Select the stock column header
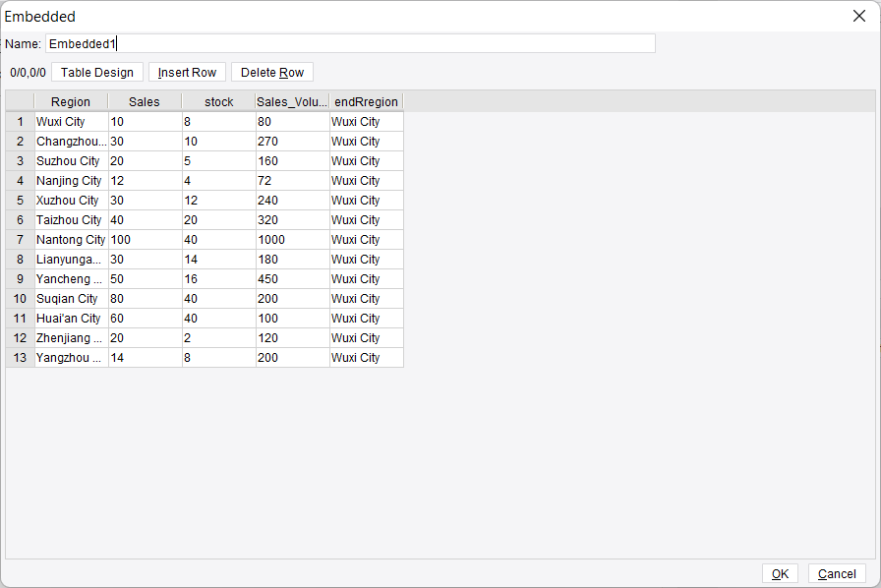This screenshot has height=588, width=881. click(218, 101)
